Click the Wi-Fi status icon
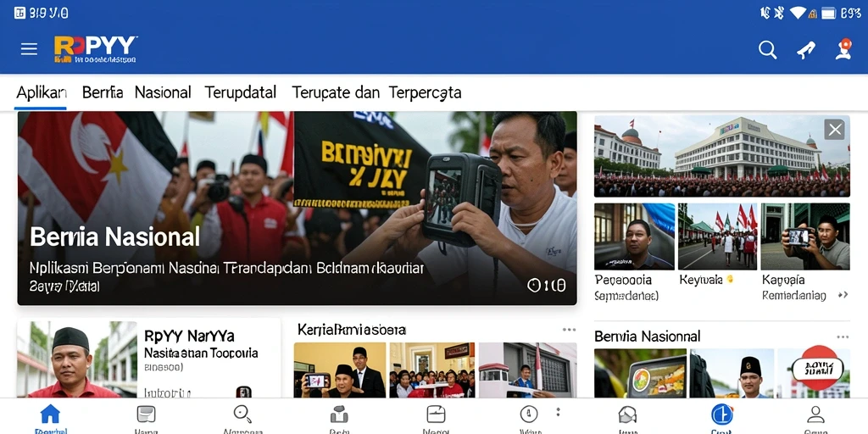The height and width of the screenshot is (434, 868). click(x=798, y=13)
